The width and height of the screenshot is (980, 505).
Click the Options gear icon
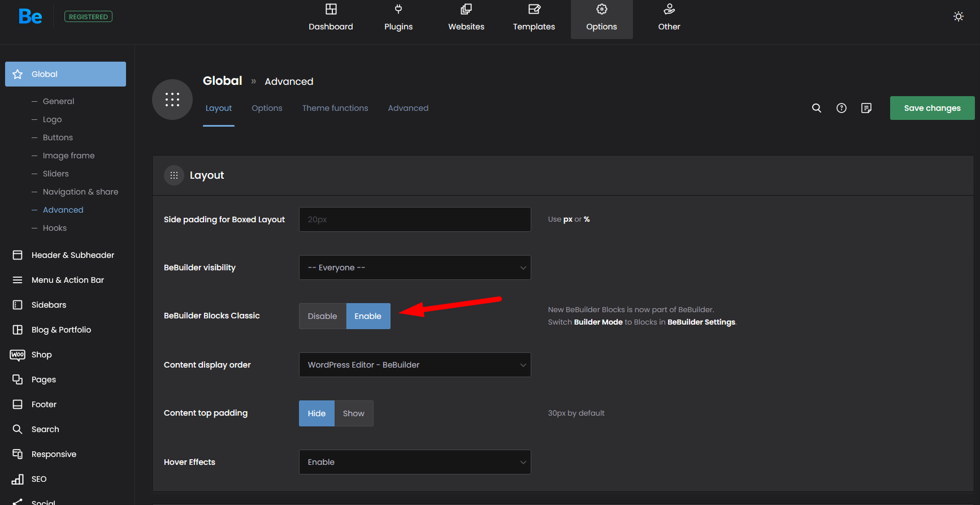tap(602, 9)
